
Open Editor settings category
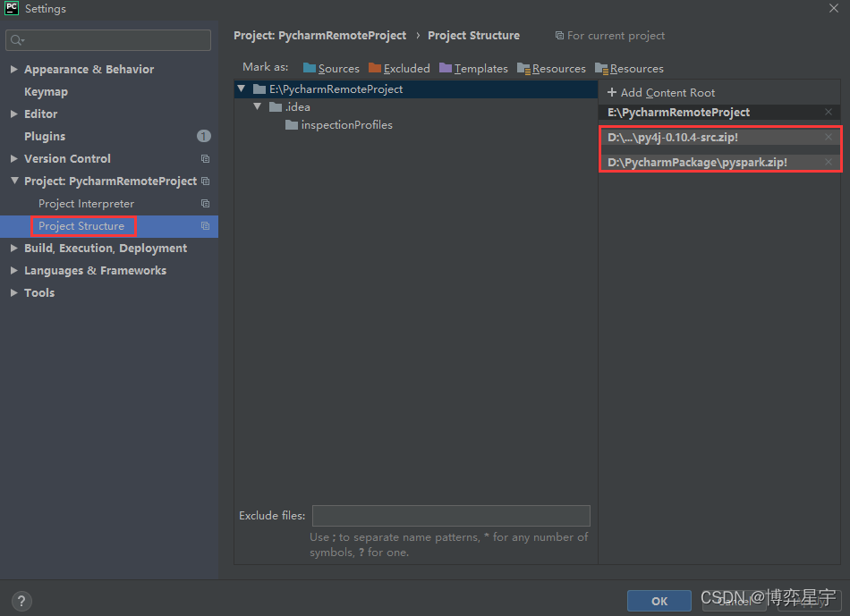pos(40,114)
